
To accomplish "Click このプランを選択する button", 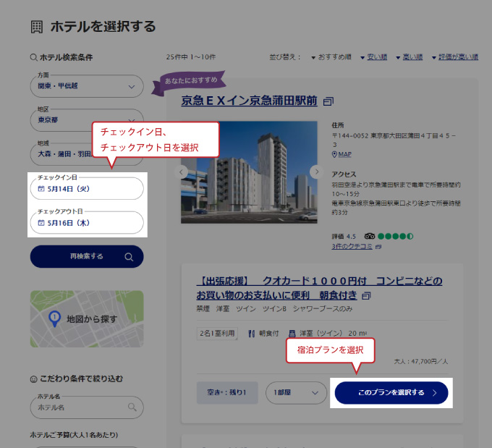I will tap(391, 392).
